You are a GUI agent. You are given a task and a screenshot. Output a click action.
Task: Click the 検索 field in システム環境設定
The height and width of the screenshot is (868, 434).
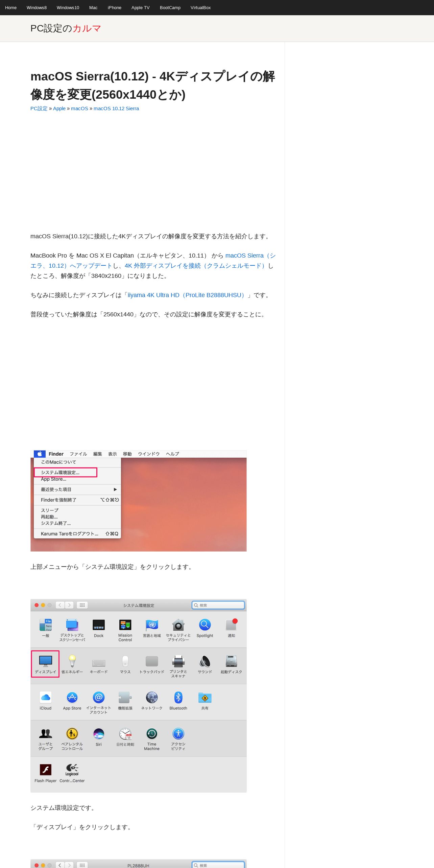[x=218, y=605]
